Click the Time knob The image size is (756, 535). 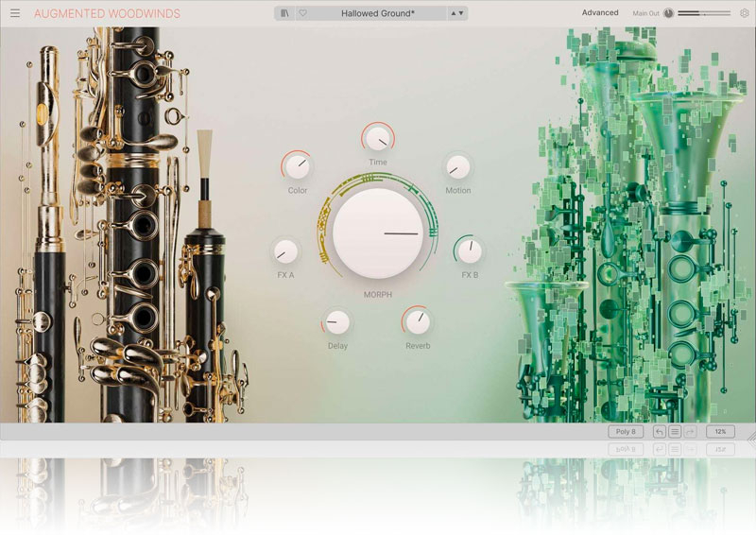(x=378, y=138)
